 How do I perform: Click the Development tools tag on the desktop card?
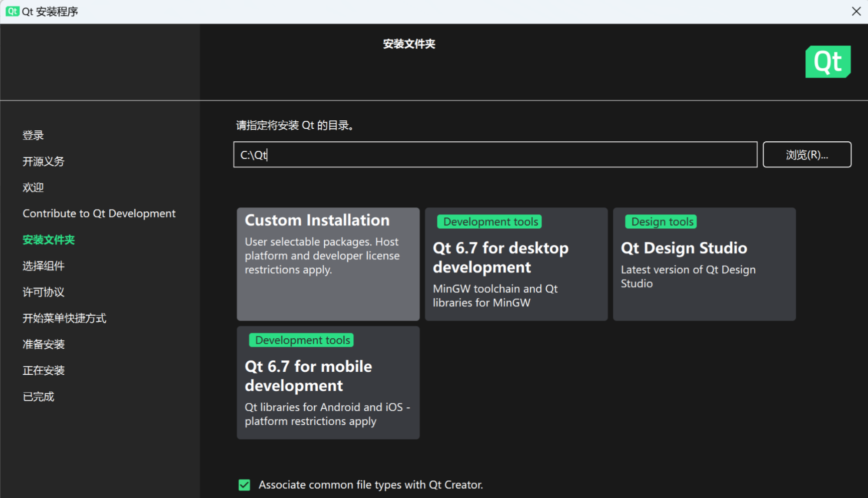pos(490,221)
